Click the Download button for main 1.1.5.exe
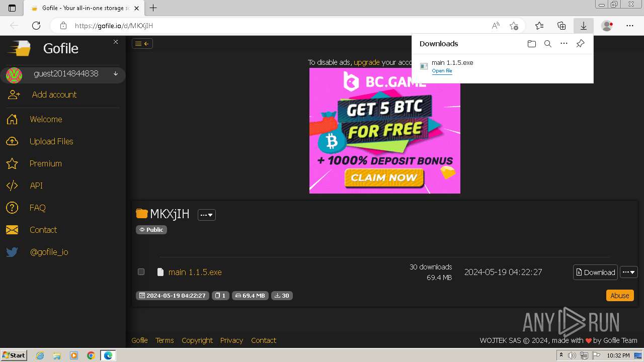This screenshot has height=362, width=644. point(595,272)
